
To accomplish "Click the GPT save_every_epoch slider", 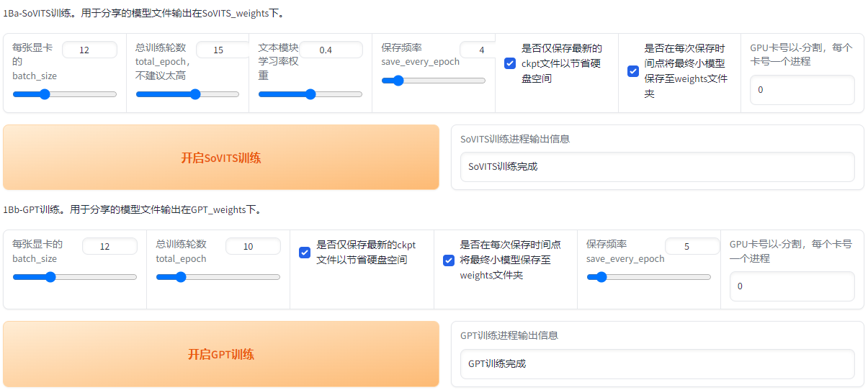I will 648,277.
